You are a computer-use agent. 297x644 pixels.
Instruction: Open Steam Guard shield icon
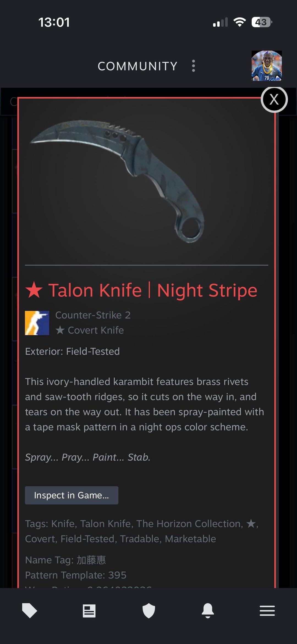149,611
